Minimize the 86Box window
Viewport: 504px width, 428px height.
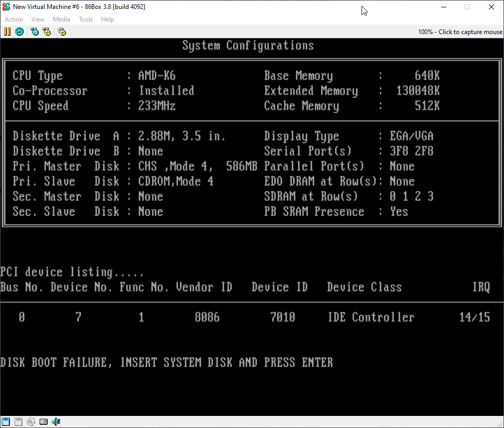point(443,7)
